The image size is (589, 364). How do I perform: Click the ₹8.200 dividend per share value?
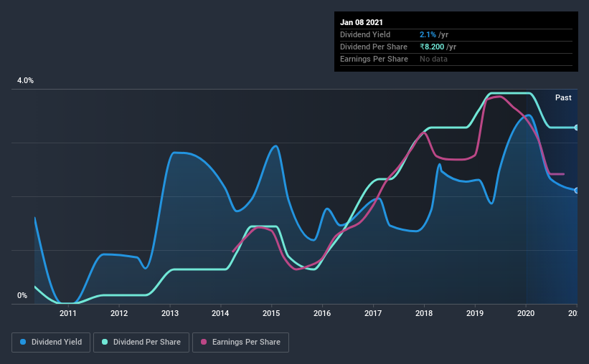(x=432, y=47)
